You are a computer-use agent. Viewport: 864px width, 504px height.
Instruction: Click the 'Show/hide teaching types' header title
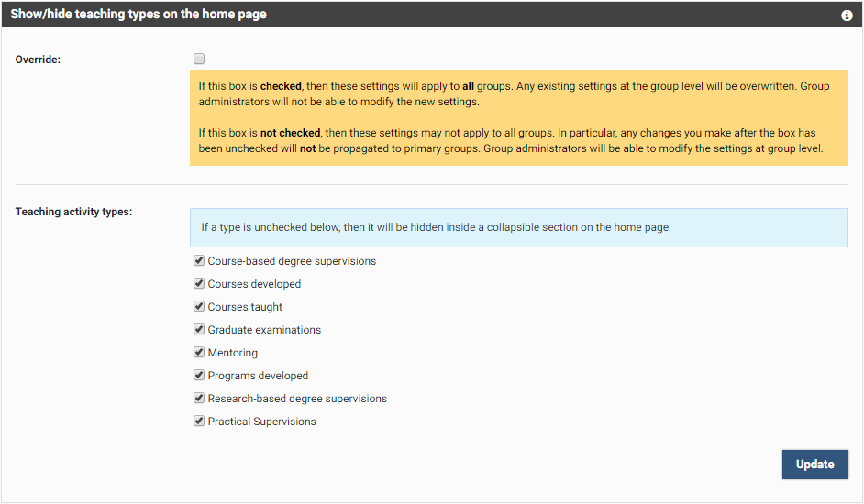(138, 15)
